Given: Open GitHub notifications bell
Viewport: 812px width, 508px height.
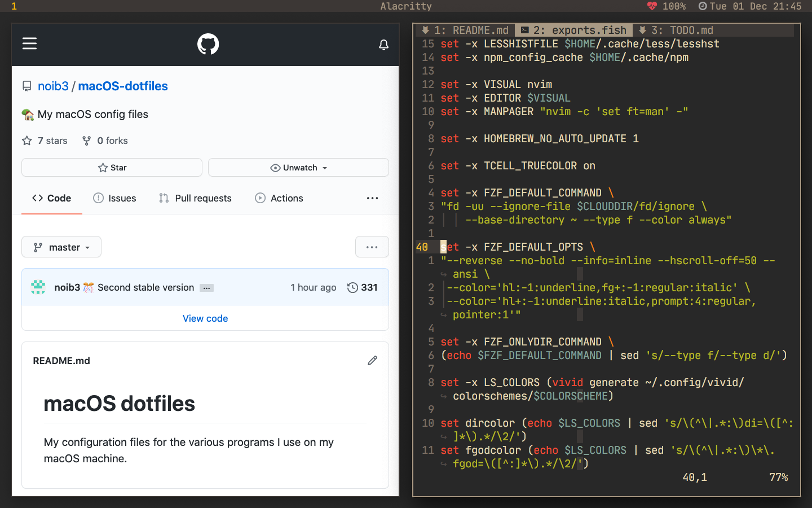Looking at the screenshot, I should 383,45.
